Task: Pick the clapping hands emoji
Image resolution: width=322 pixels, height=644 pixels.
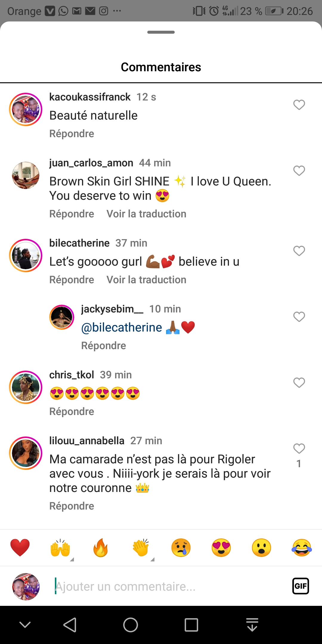Action: coord(141,547)
